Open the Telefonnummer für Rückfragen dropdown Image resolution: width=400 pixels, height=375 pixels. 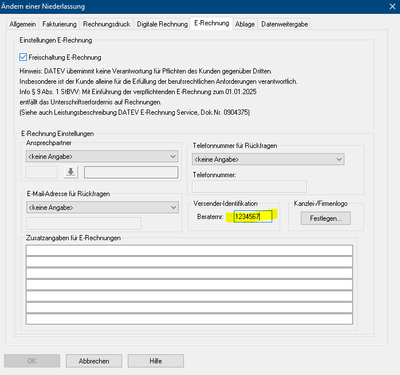point(268,159)
